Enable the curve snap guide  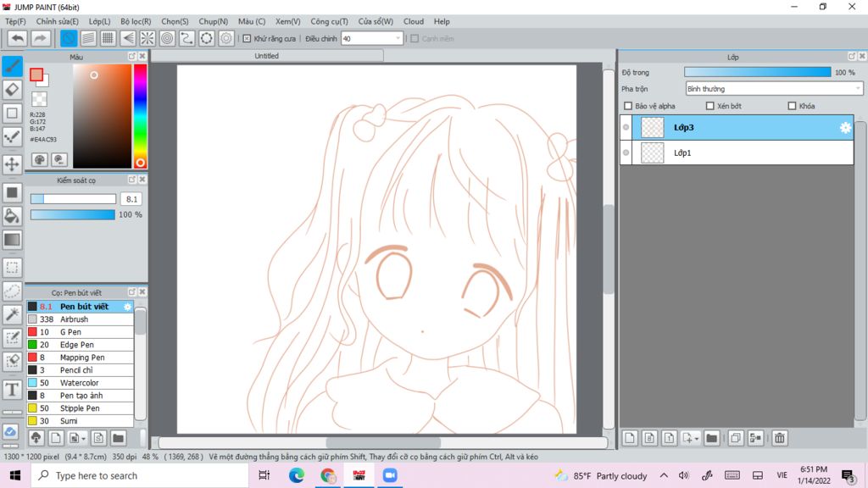[187, 38]
